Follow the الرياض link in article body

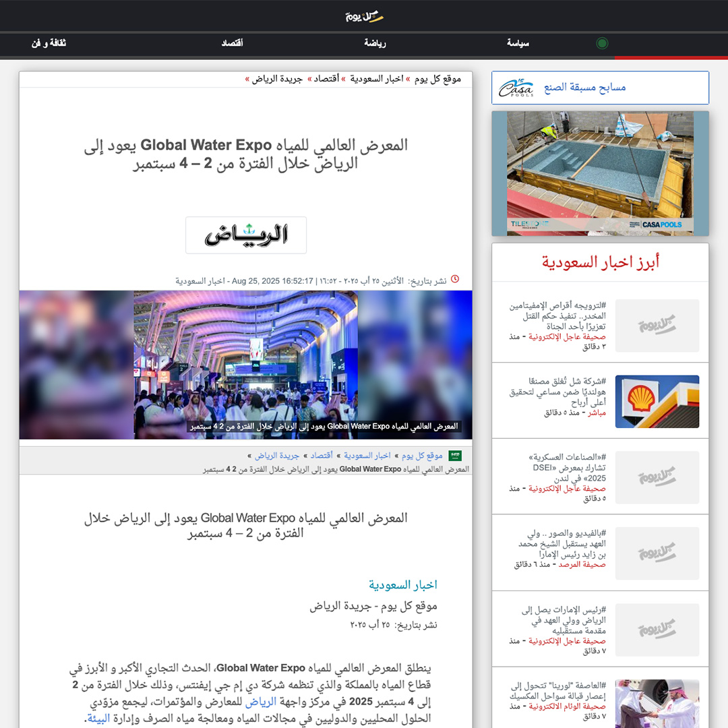[x=260, y=702]
